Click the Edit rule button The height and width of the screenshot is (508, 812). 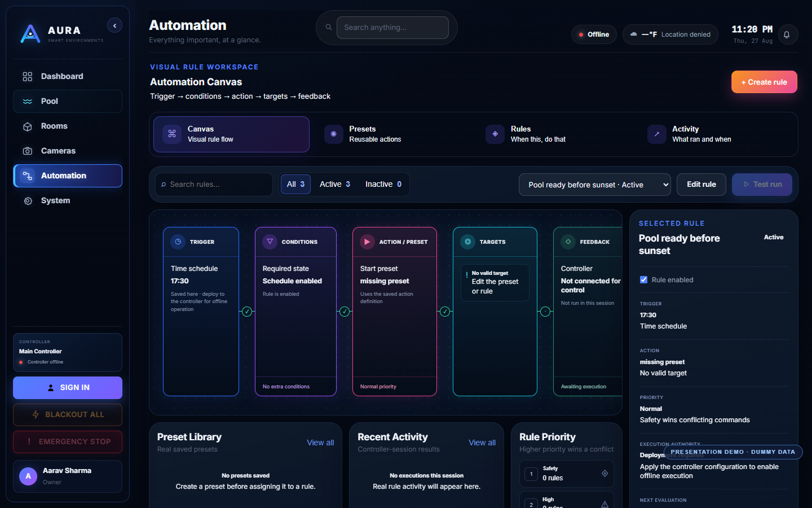701,185
